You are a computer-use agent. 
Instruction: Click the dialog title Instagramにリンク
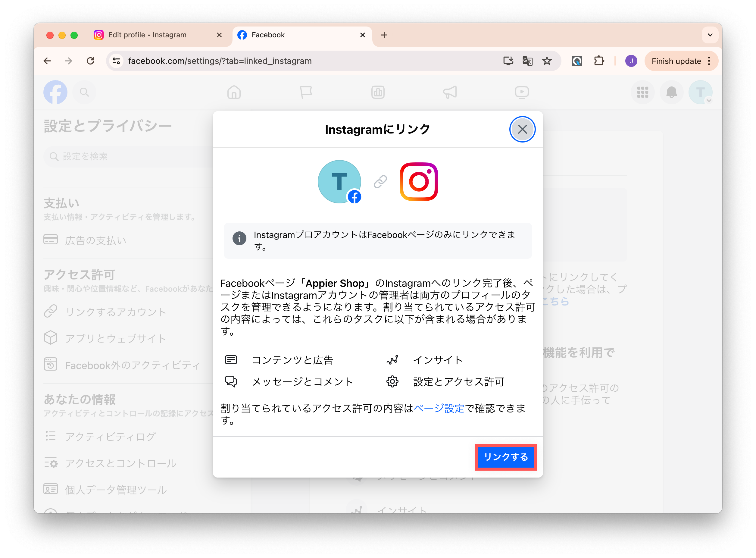pyautogui.click(x=377, y=129)
